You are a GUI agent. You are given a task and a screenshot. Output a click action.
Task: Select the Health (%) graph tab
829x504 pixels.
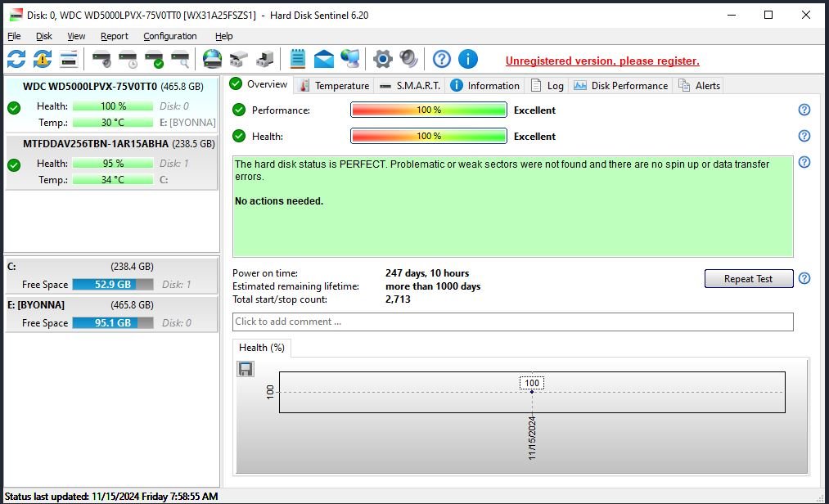tap(262, 348)
